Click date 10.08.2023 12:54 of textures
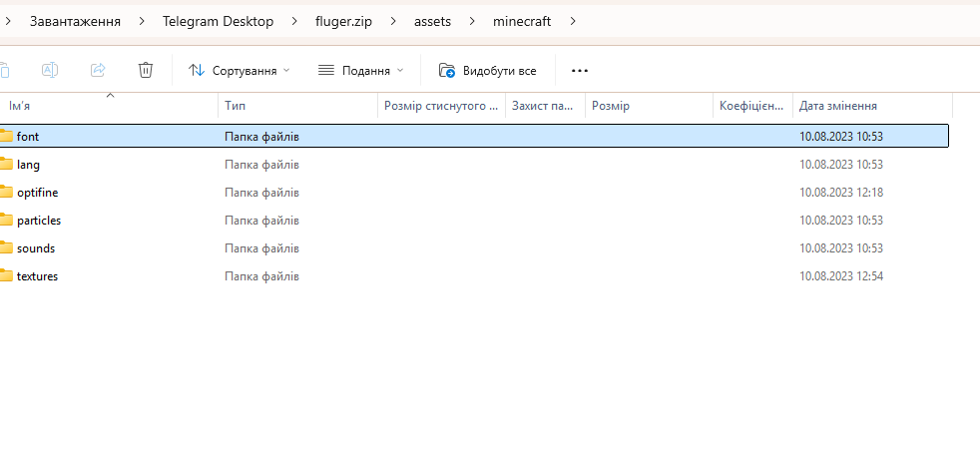 coord(841,276)
